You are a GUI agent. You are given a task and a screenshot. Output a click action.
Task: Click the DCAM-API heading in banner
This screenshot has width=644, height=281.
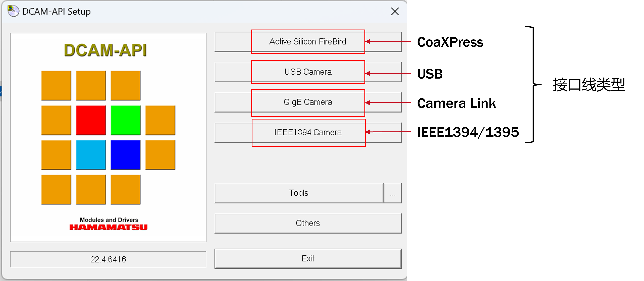click(105, 50)
